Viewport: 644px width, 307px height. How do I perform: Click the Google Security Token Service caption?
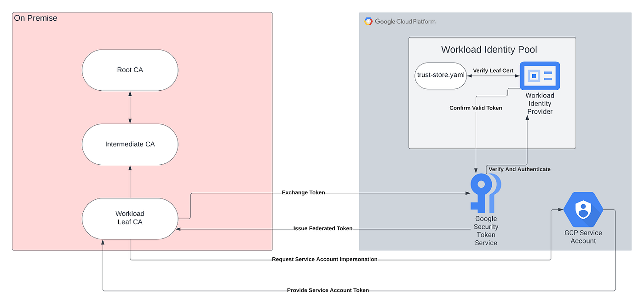[x=486, y=231]
